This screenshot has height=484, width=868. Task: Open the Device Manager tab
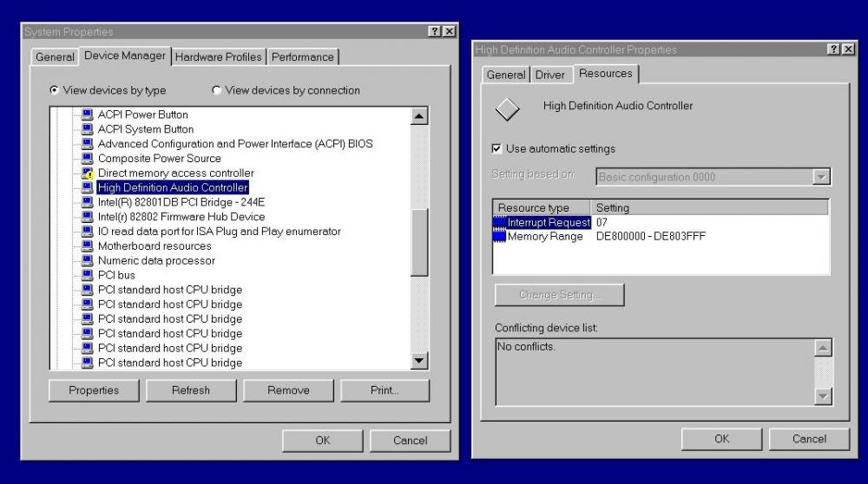(125, 56)
